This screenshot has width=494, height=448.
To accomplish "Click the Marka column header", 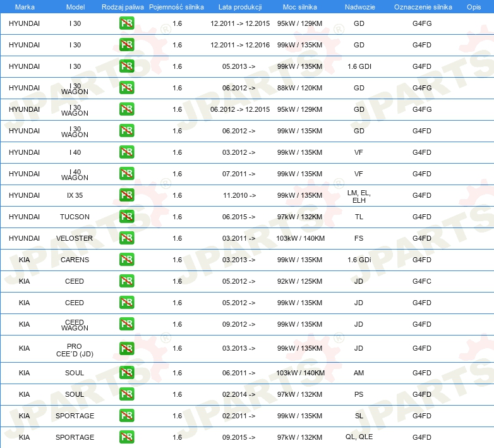I will [x=25, y=7].
